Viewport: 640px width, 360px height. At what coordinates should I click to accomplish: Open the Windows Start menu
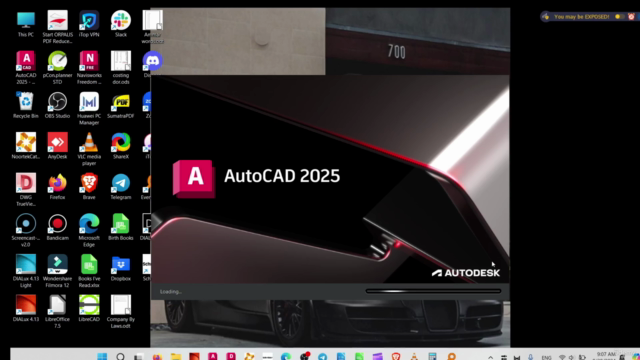click(102, 356)
